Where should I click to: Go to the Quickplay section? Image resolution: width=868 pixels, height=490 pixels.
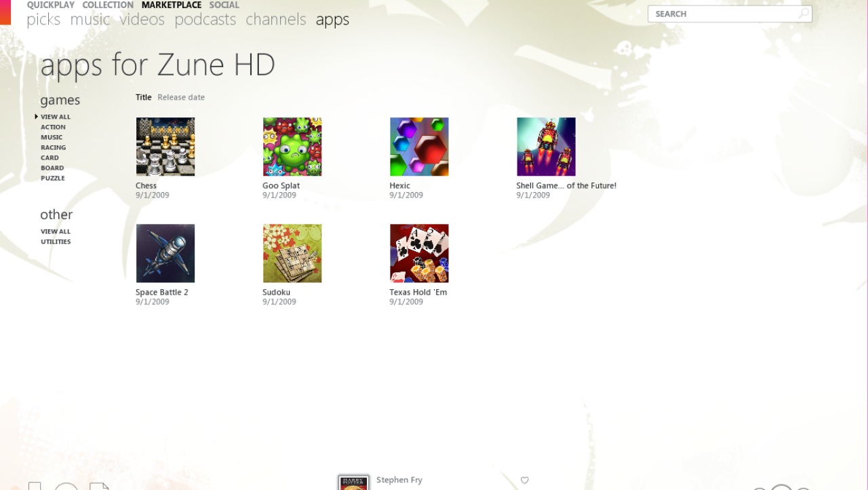(x=51, y=5)
